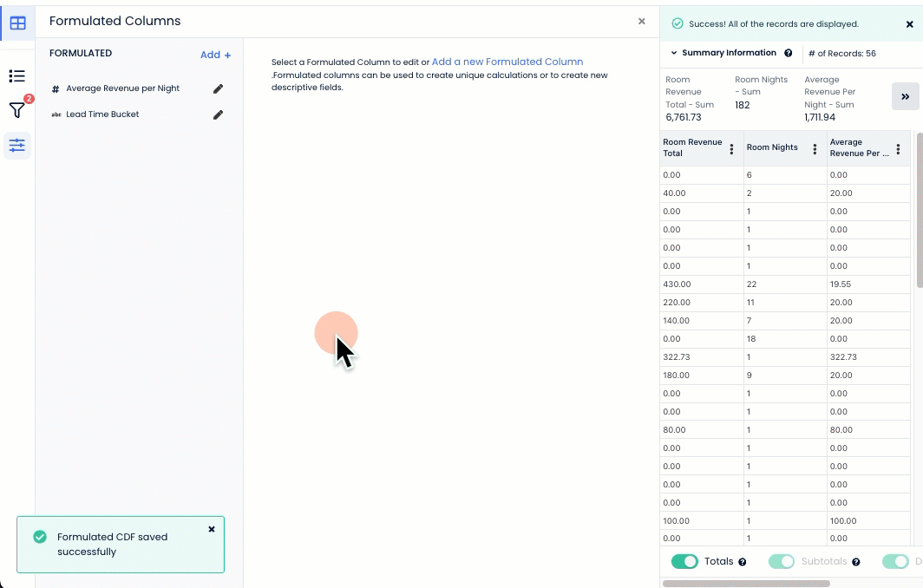Open Room Revenue Total column menu
Image resolution: width=923 pixels, height=588 pixels.
731,148
